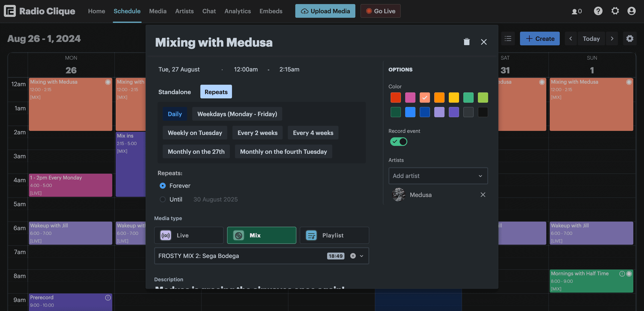The image size is (644, 311).
Task: Open the calendar settings gear
Action: pyautogui.click(x=630, y=38)
